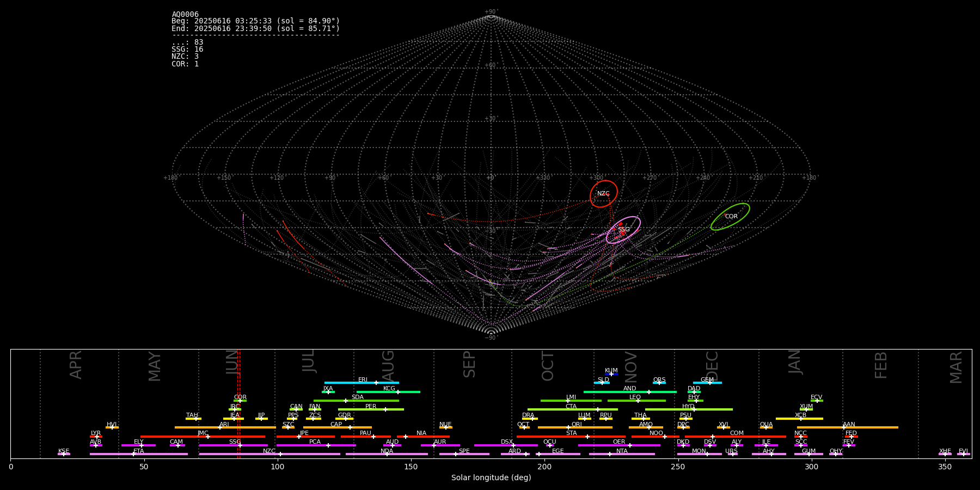Click the SSG label in the timeline
Image resolution: width=980 pixels, height=490 pixels.
coord(235,442)
